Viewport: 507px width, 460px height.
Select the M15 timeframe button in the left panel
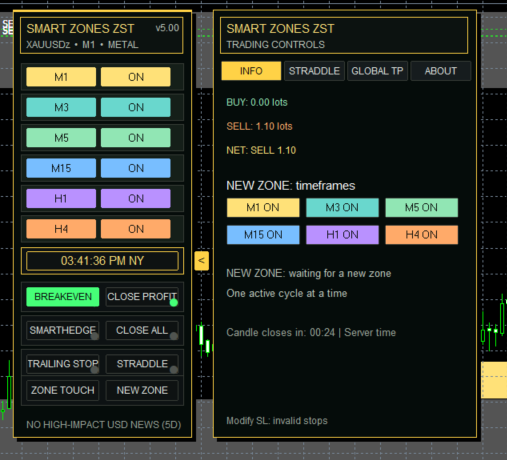point(61,168)
